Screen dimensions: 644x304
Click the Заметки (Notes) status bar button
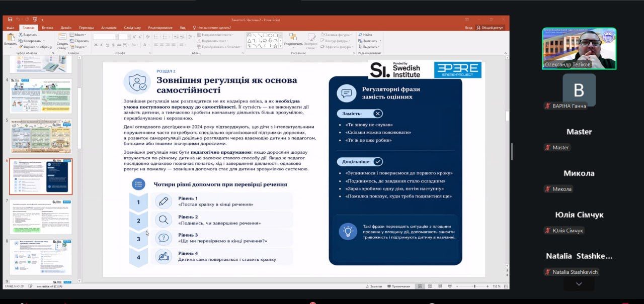[x=374, y=286]
